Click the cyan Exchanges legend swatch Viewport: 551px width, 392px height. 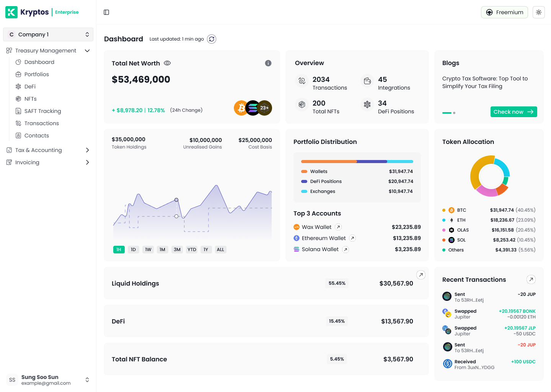click(304, 191)
